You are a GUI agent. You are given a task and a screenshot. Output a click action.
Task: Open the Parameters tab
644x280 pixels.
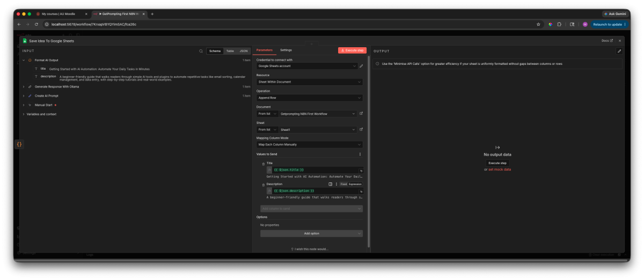coord(264,50)
